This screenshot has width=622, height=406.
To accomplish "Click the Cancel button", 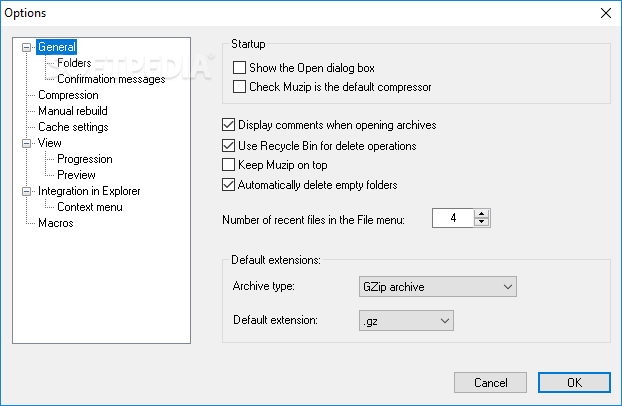I will point(490,383).
